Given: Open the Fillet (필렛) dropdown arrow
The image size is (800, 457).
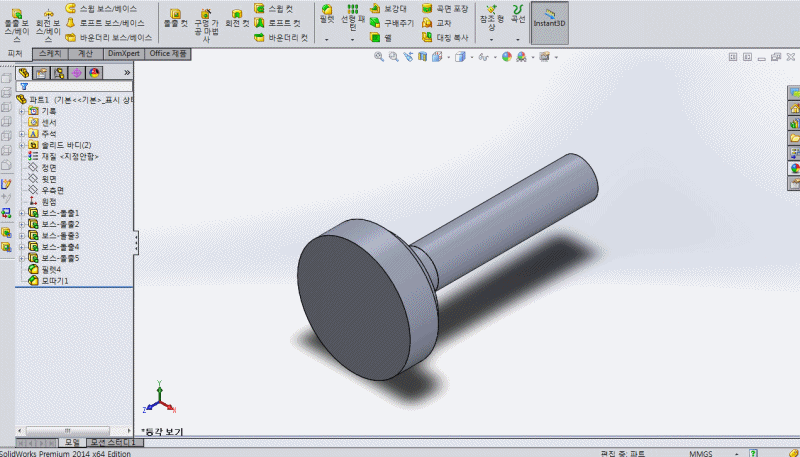Looking at the screenshot, I should tap(327, 40).
